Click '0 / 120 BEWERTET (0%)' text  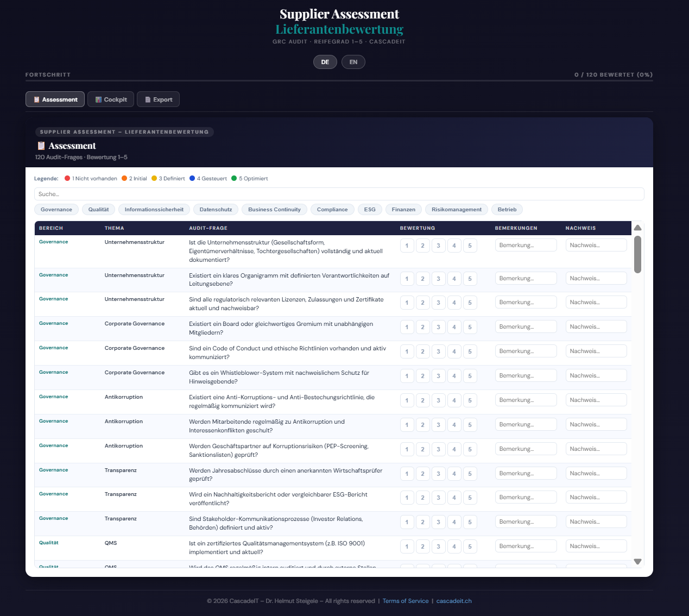pos(614,74)
